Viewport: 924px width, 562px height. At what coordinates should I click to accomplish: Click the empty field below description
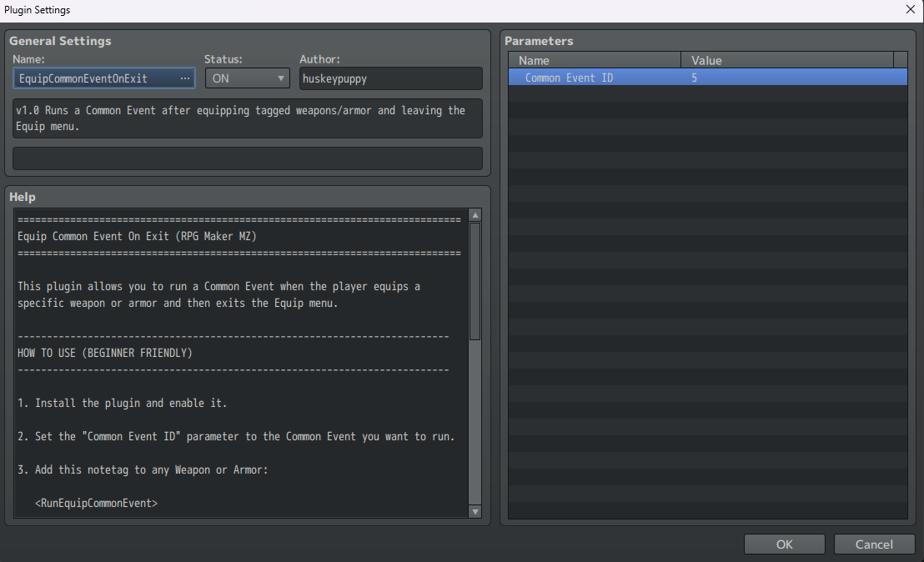coord(248,158)
